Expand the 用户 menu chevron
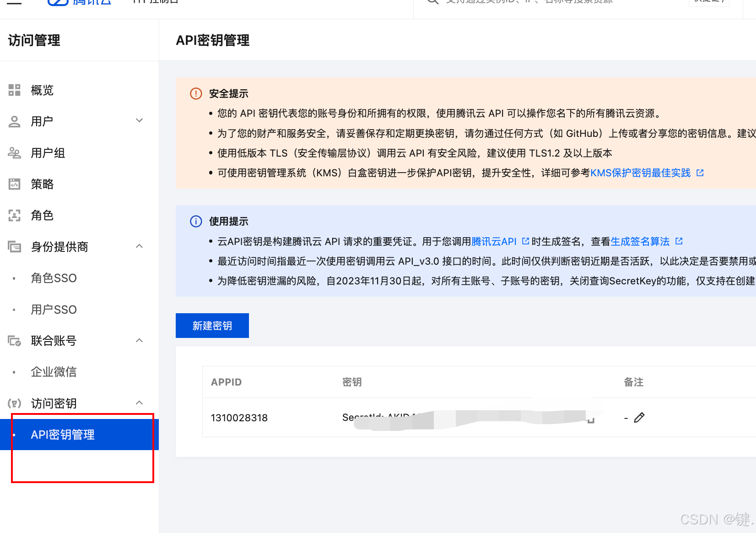This screenshot has width=756, height=533. [x=139, y=120]
